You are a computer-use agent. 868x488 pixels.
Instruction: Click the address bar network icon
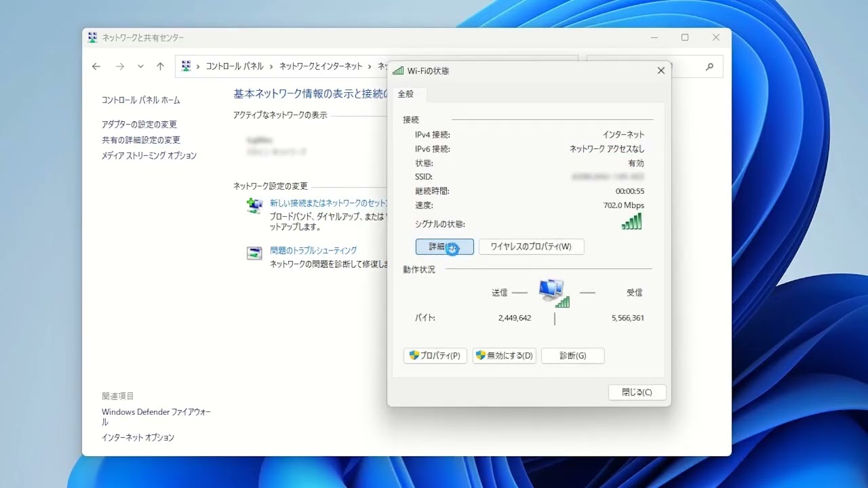186,66
